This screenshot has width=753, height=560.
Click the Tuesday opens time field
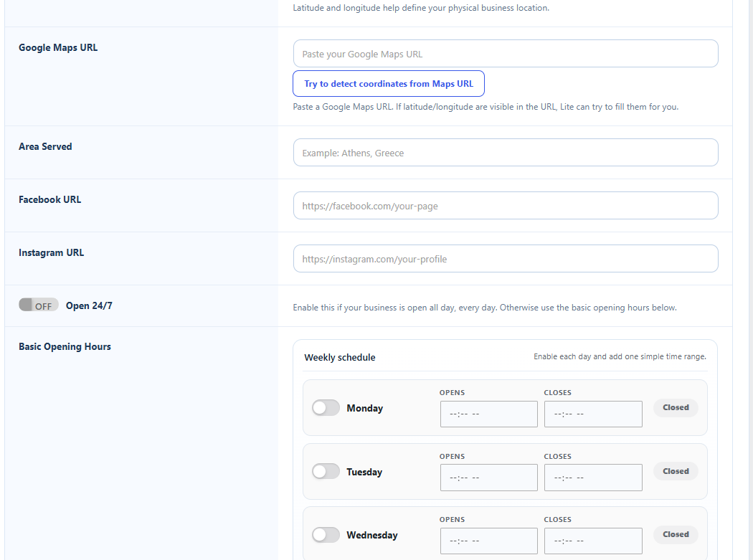coord(489,478)
